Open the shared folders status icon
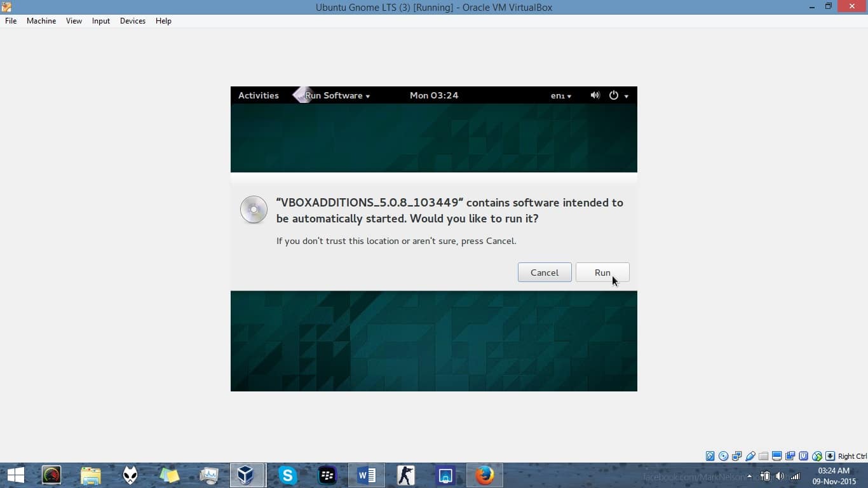868x488 pixels. [x=763, y=456]
